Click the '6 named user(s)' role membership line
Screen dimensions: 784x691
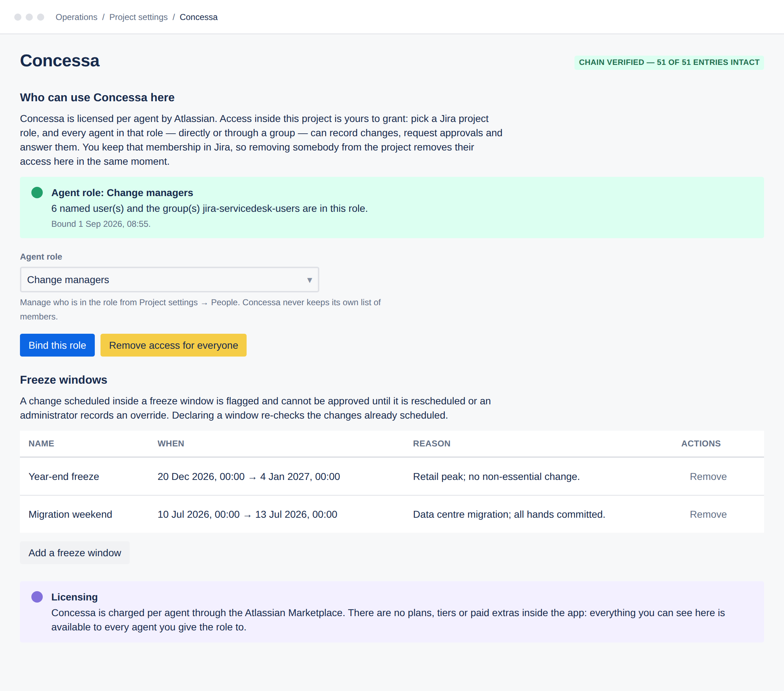210,208
